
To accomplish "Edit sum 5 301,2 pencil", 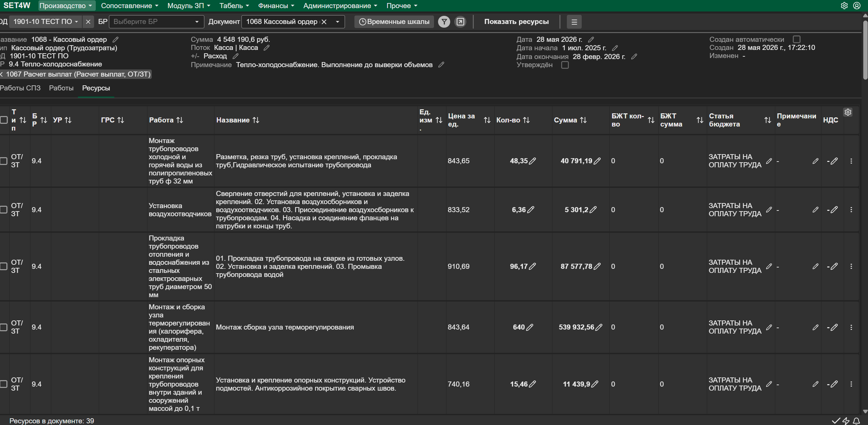I will point(593,210).
